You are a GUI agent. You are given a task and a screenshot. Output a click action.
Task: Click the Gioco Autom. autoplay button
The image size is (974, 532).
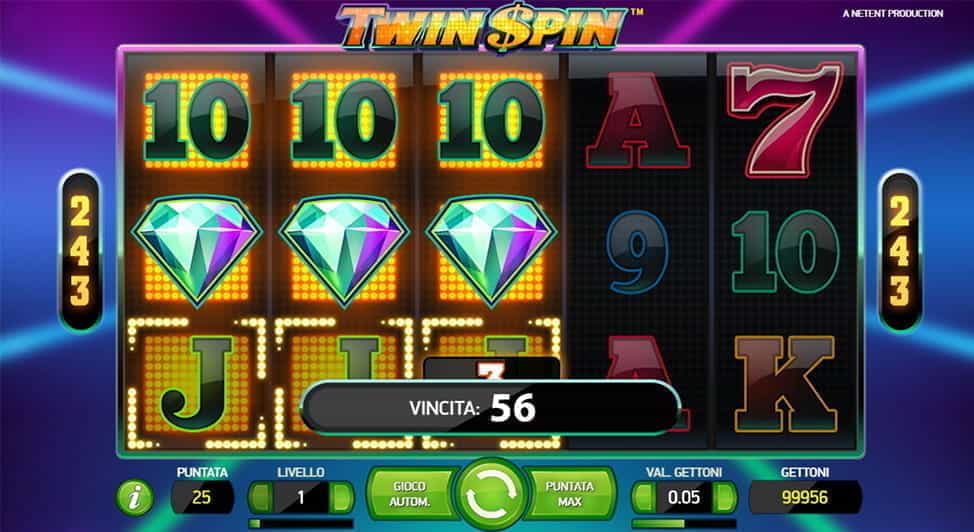click(411, 494)
